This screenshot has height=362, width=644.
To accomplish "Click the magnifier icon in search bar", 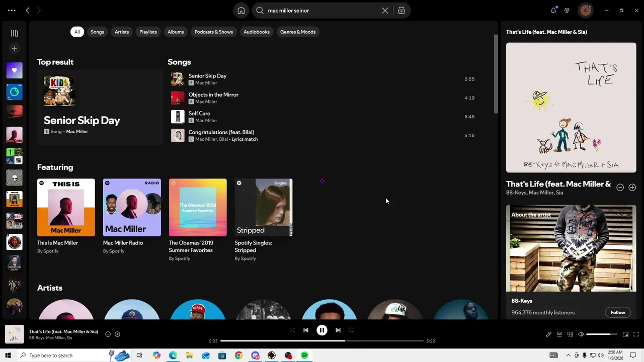I will 260,11.
